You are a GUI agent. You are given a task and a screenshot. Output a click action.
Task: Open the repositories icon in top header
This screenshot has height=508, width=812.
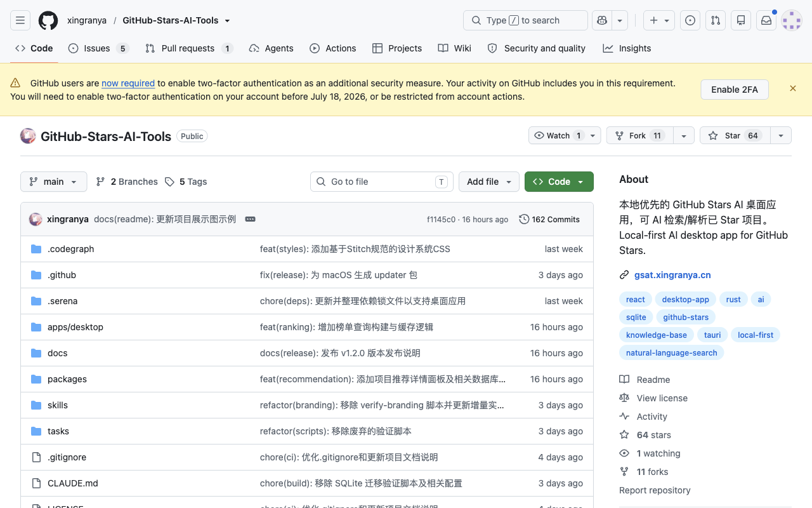pyautogui.click(x=741, y=20)
